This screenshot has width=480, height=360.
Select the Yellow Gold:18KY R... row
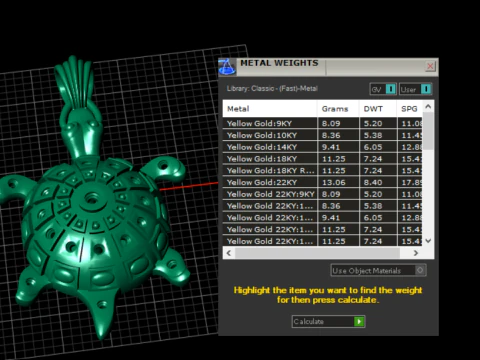[x=322, y=170]
